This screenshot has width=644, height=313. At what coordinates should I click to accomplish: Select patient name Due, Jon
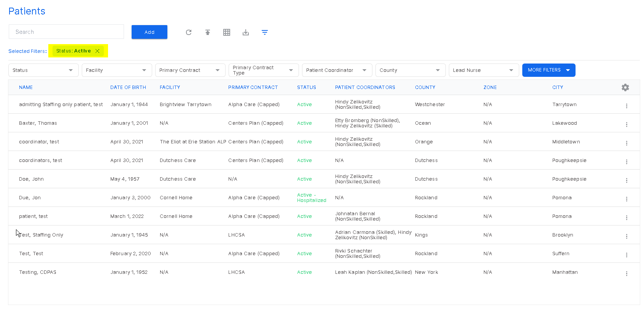(30, 198)
